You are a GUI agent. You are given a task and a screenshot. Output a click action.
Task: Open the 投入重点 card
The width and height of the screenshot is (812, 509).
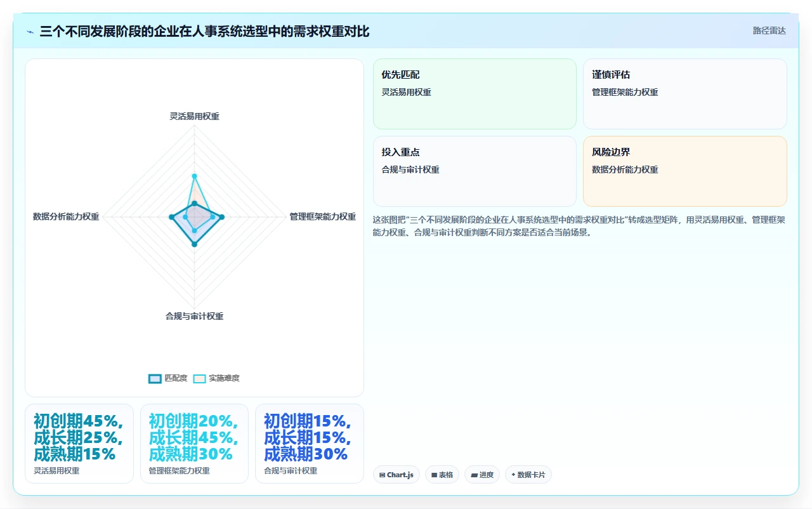[475, 171]
